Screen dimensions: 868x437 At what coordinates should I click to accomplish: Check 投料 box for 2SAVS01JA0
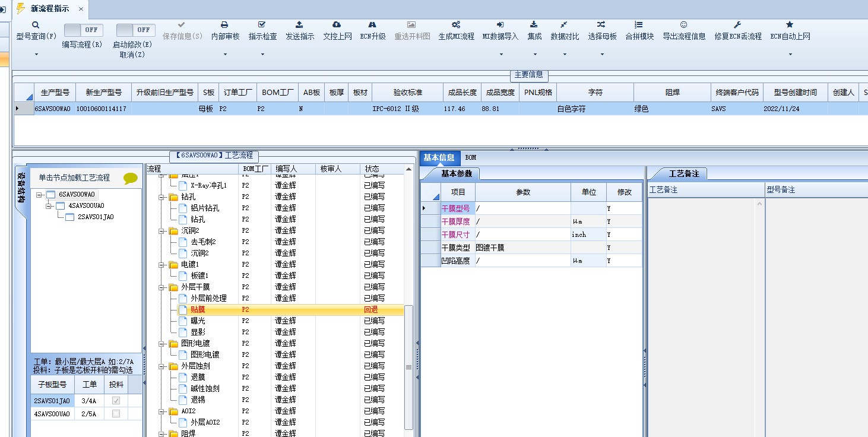116,401
